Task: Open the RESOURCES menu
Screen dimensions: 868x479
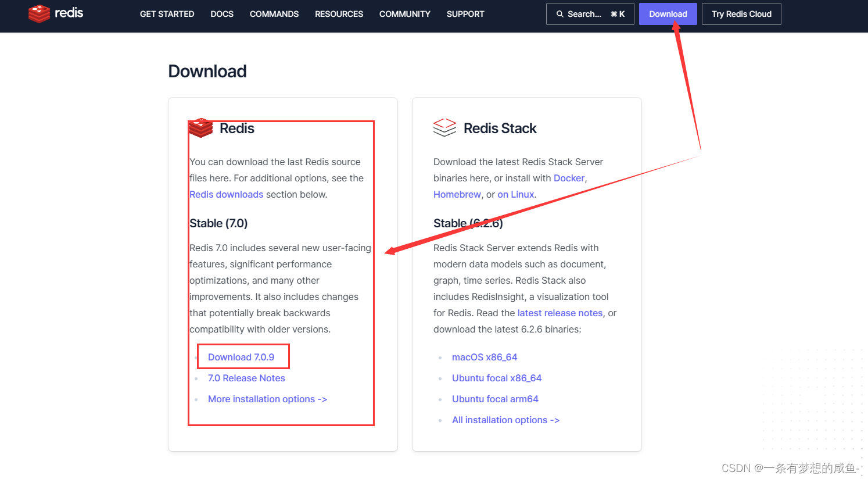Action: [339, 14]
